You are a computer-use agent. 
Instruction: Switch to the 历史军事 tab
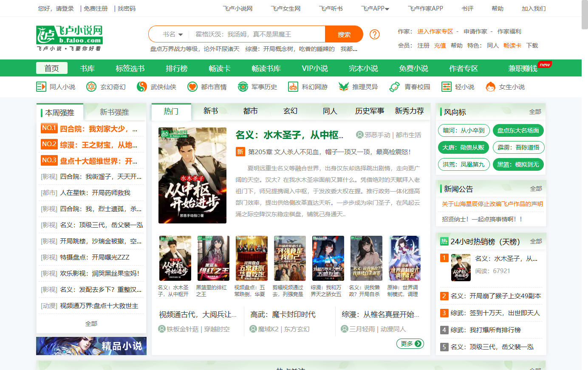click(x=370, y=111)
